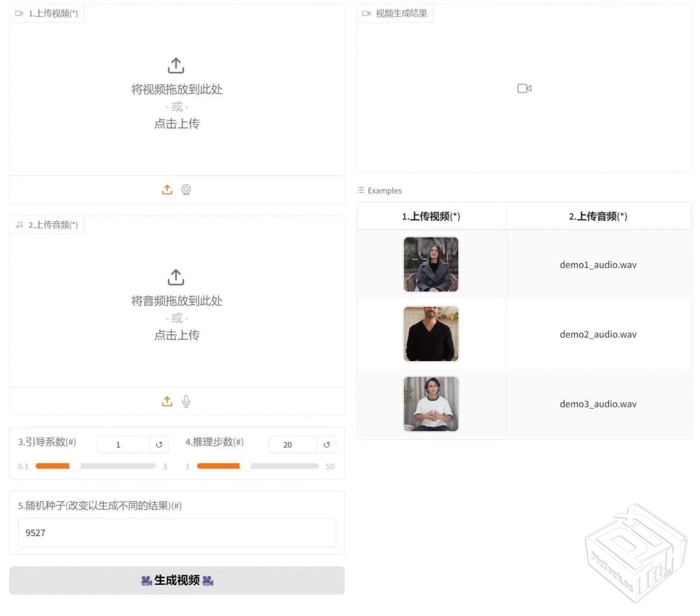Edit the random seed value 9527
The image size is (700, 616).
(x=176, y=532)
